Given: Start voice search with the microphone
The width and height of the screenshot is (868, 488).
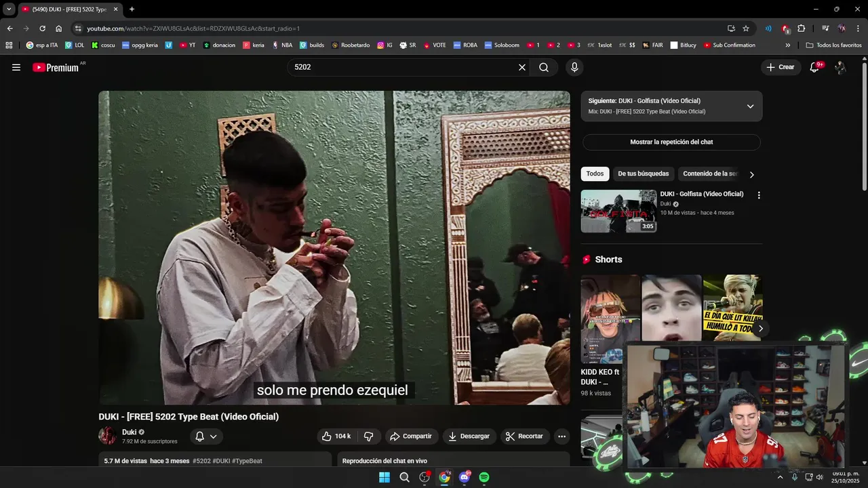Looking at the screenshot, I should (574, 67).
